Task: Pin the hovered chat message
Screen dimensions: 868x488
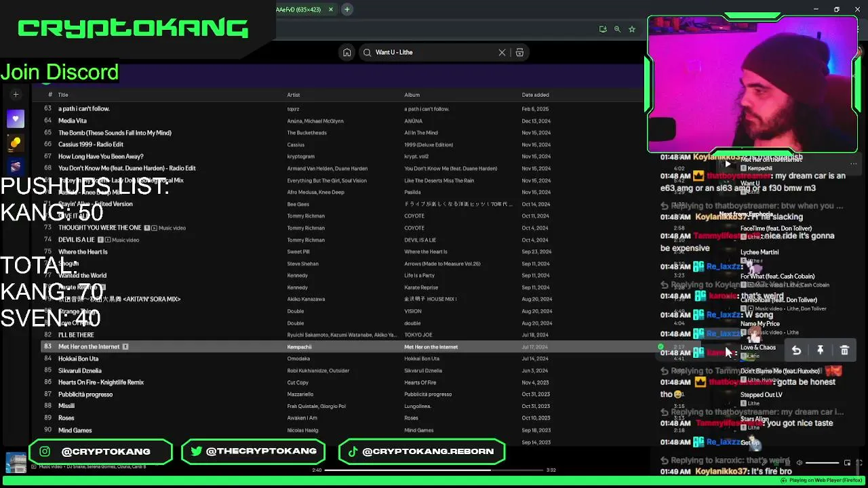Action: 820,350
